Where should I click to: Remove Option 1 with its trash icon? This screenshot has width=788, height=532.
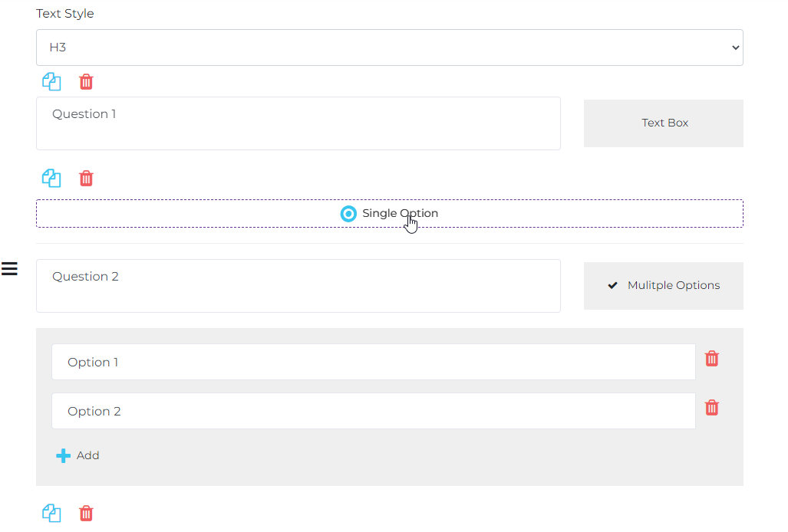(711, 358)
